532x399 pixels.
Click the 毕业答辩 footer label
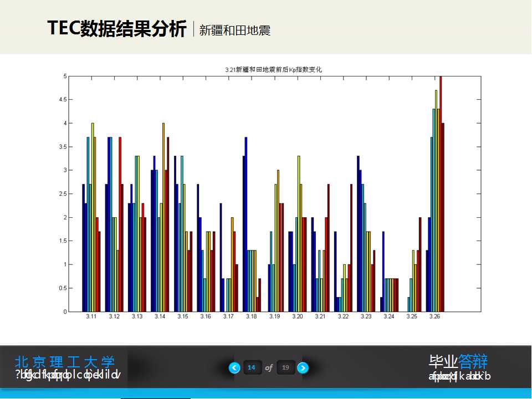pos(458,361)
